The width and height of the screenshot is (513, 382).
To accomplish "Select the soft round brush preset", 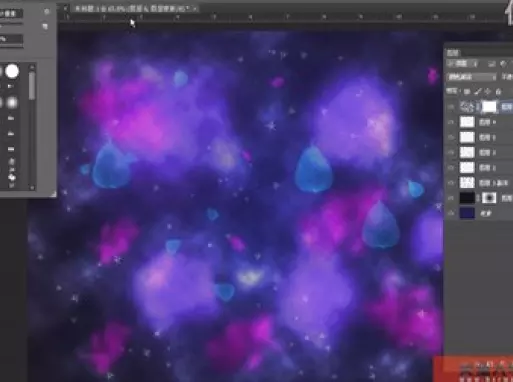I will tap(12, 102).
